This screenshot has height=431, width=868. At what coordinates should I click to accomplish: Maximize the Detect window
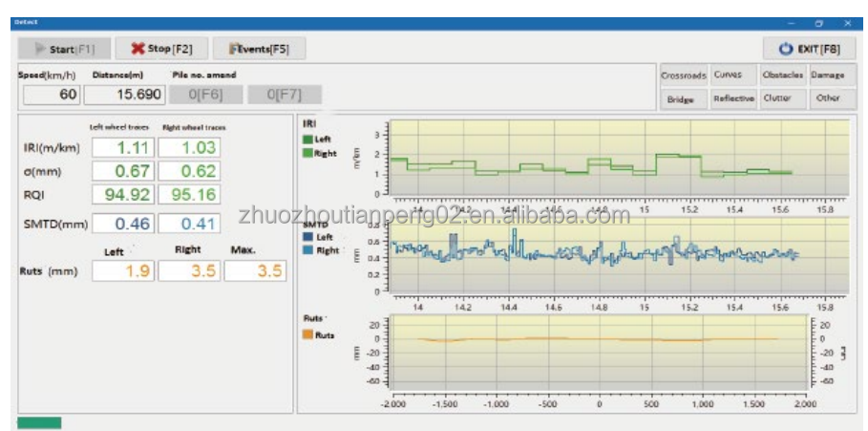(x=819, y=23)
